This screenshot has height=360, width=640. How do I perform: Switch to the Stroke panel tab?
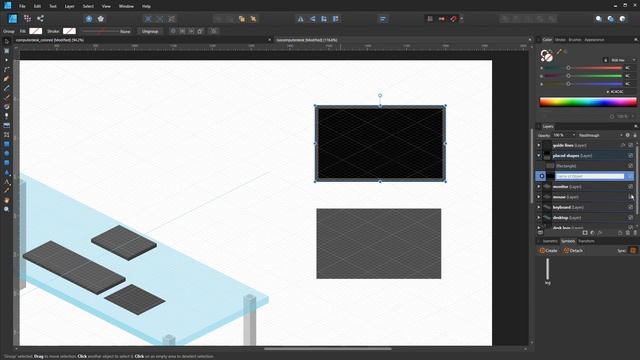click(x=560, y=40)
